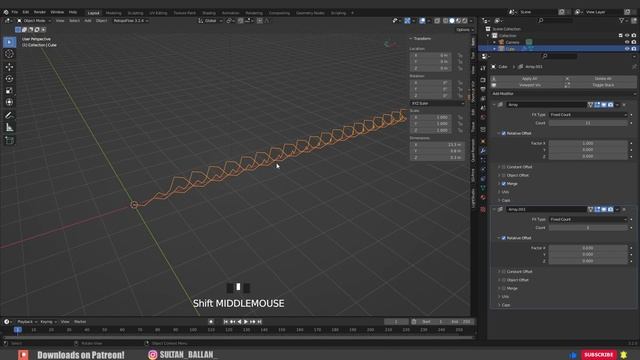Switch to rendered viewport shading
The height and width of the screenshot is (360, 640).
tap(464, 20)
